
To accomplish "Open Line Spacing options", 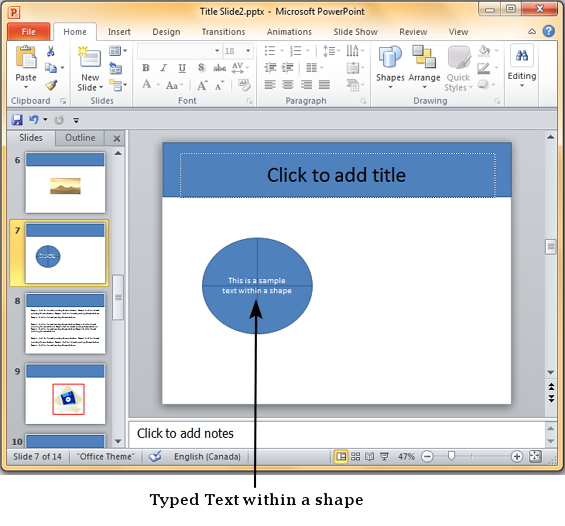I will tap(331, 51).
